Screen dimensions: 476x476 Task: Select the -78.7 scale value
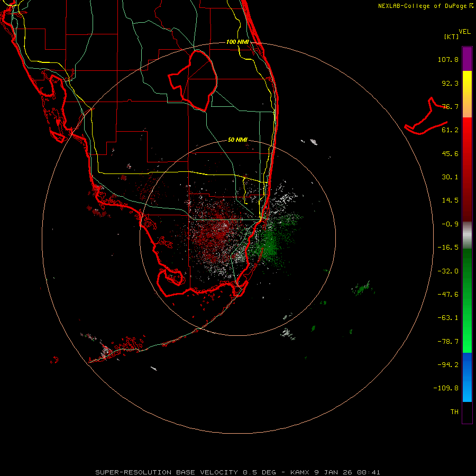[448, 342]
